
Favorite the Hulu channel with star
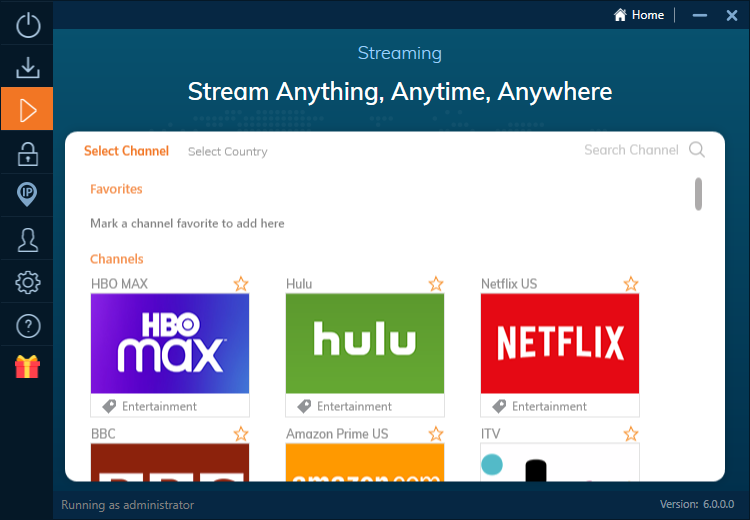click(436, 284)
